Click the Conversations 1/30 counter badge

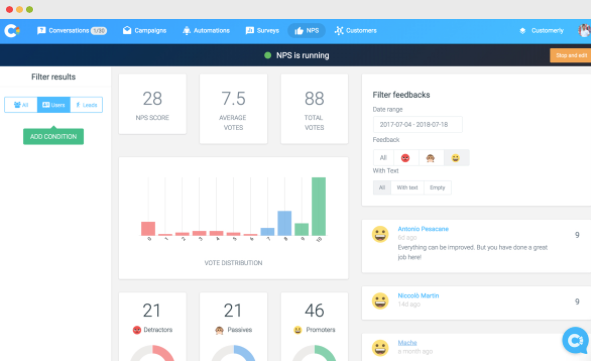pyautogui.click(x=99, y=31)
